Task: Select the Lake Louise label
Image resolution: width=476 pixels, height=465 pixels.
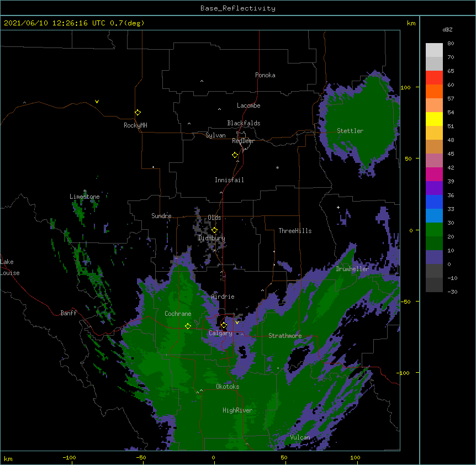Action: [10, 267]
